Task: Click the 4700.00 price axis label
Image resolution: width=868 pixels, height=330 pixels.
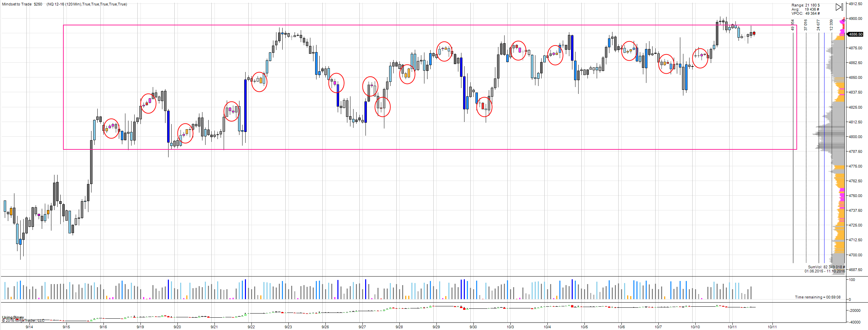Action: [x=855, y=255]
